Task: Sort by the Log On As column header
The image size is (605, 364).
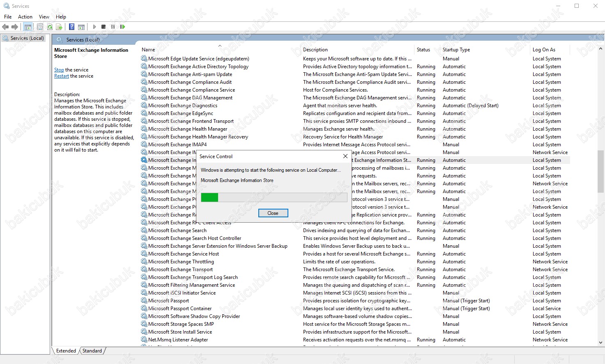Action: (550, 50)
